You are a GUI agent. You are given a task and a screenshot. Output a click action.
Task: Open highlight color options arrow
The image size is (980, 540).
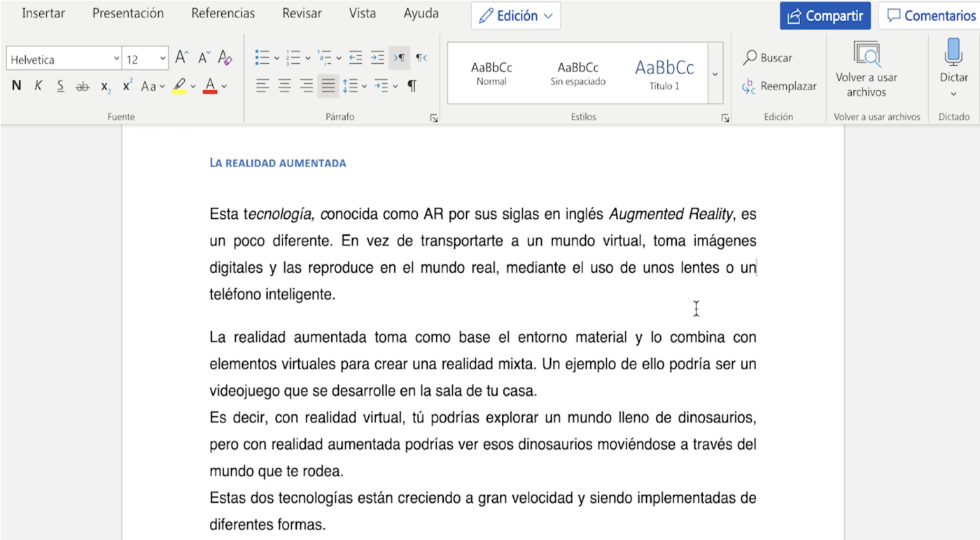pos(192,87)
